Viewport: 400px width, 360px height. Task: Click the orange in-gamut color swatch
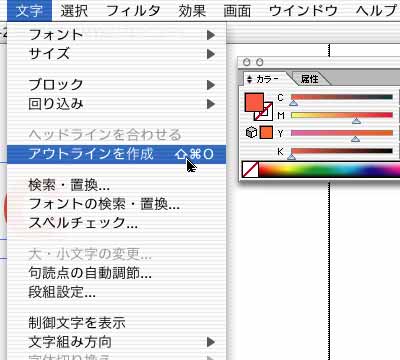tap(266, 132)
